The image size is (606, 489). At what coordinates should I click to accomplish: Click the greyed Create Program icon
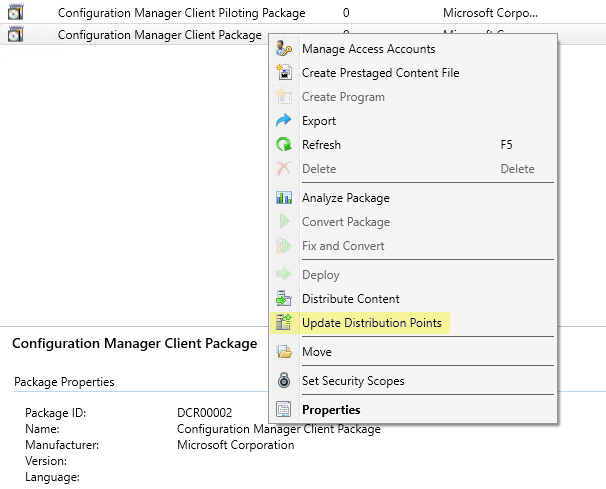284,97
